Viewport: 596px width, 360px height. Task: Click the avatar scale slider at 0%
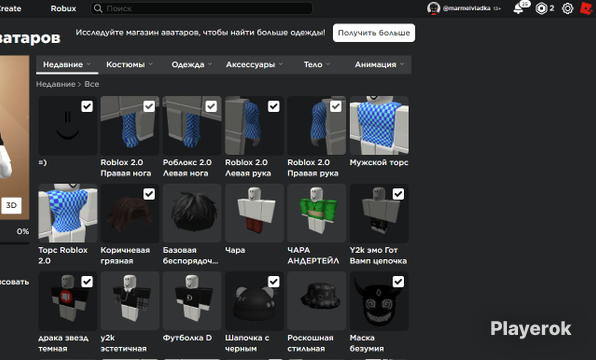[x=14, y=243]
